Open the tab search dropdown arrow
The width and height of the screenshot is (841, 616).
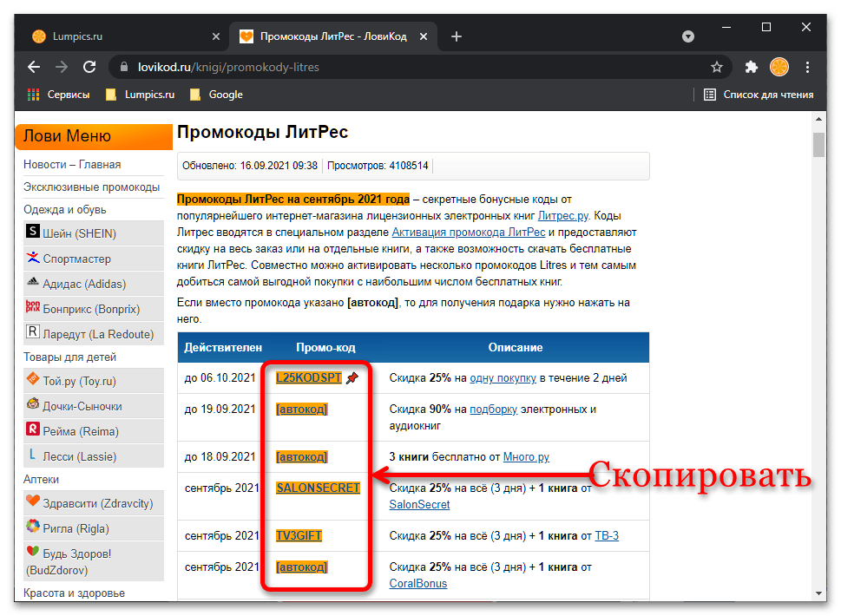(687, 36)
